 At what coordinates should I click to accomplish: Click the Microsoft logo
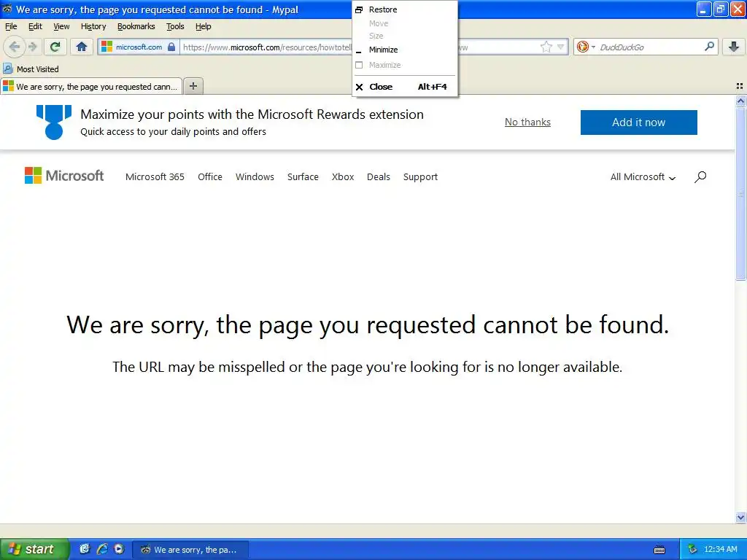[64, 176]
